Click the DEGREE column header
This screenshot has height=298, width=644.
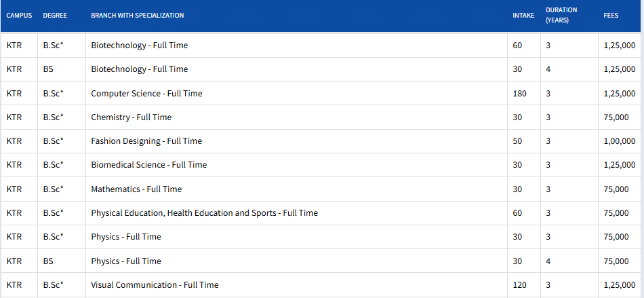[54, 16]
